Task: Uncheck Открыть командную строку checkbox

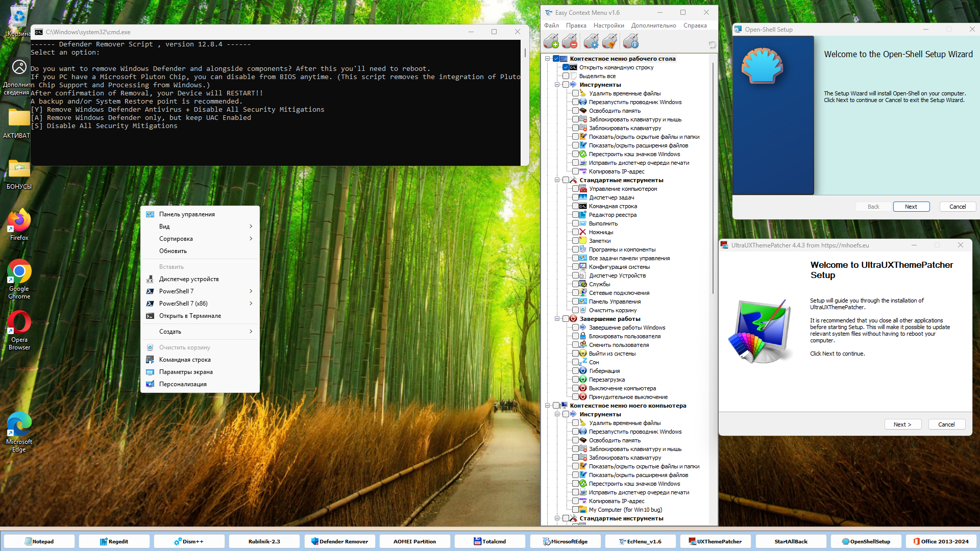Action: click(566, 67)
